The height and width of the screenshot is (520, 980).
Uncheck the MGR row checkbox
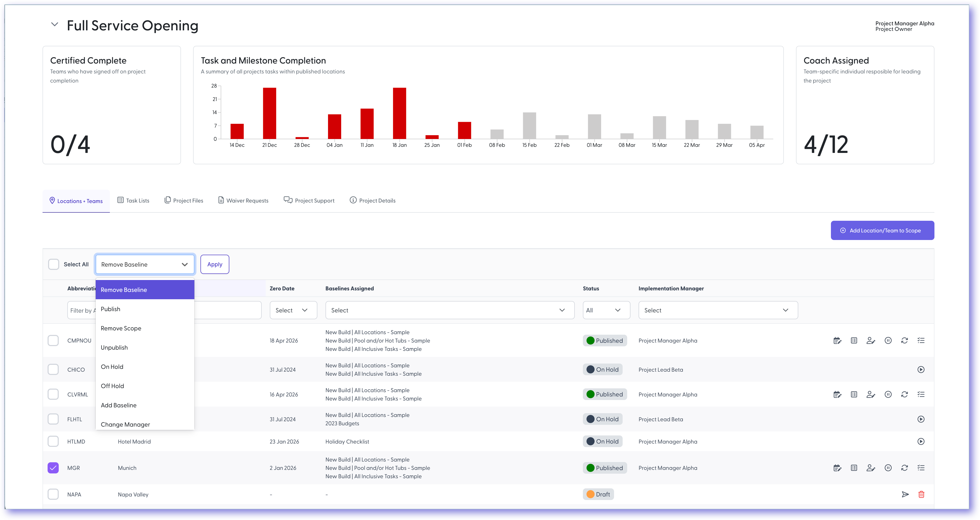[53, 468]
